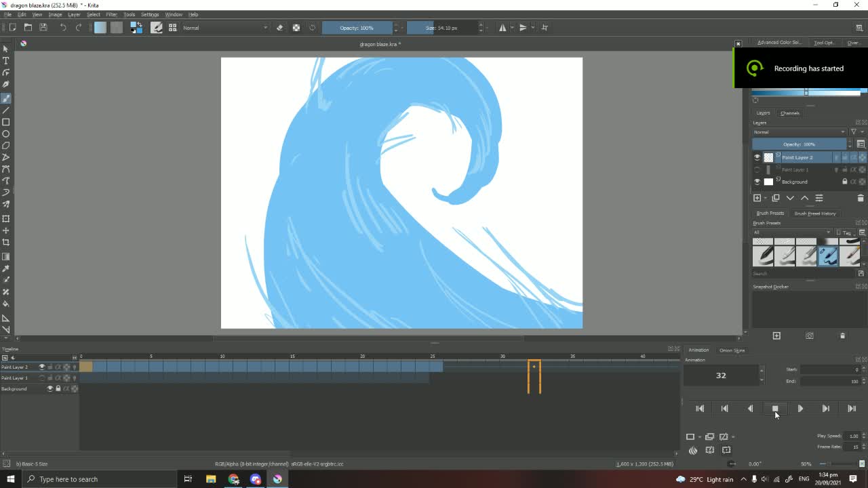Switch to the Channels tab
The width and height of the screenshot is (868, 488).
tap(790, 113)
